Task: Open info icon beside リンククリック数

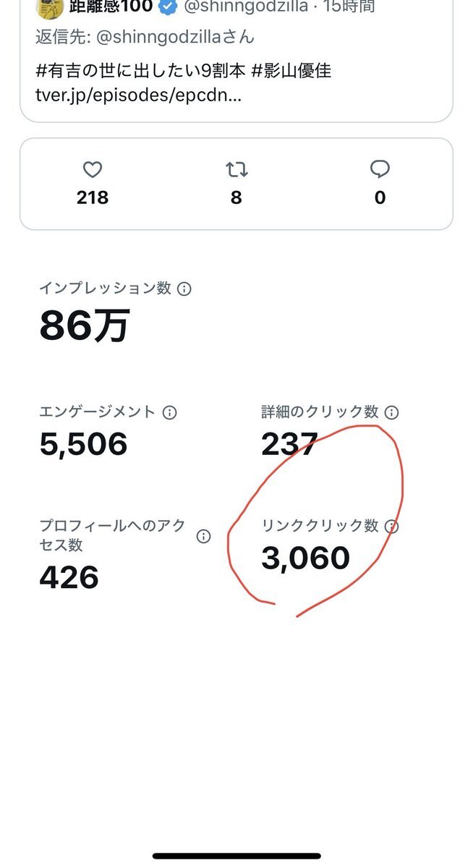Action: pos(391,526)
